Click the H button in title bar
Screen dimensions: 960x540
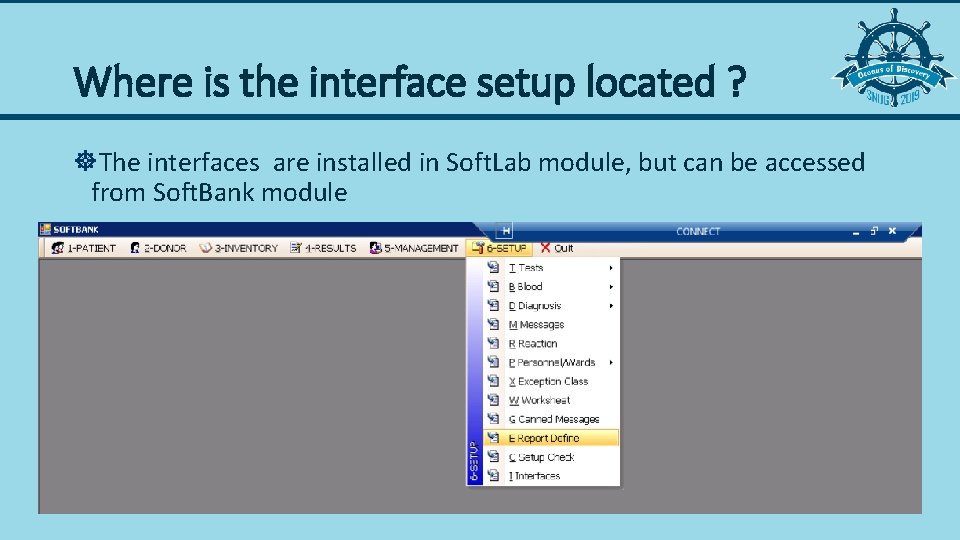coord(505,231)
